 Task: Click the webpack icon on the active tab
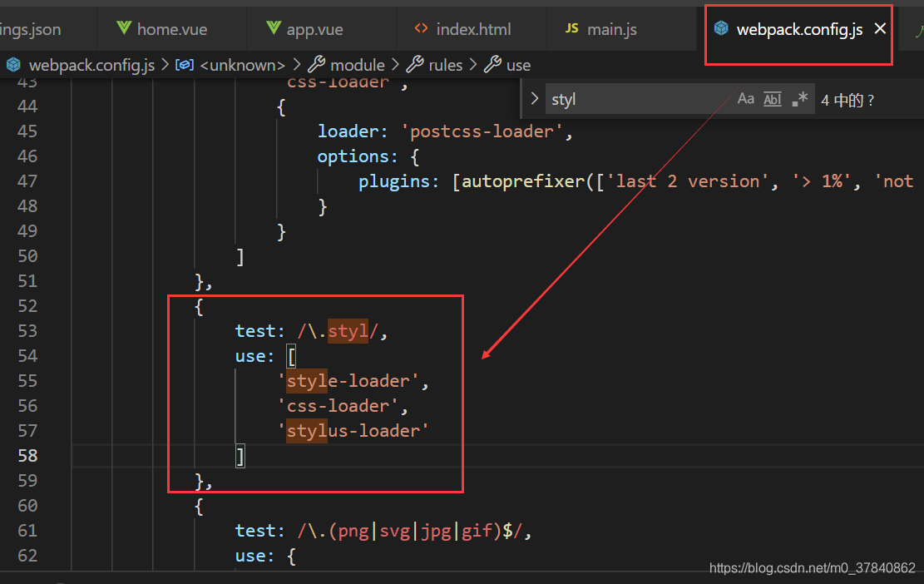(721, 27)
